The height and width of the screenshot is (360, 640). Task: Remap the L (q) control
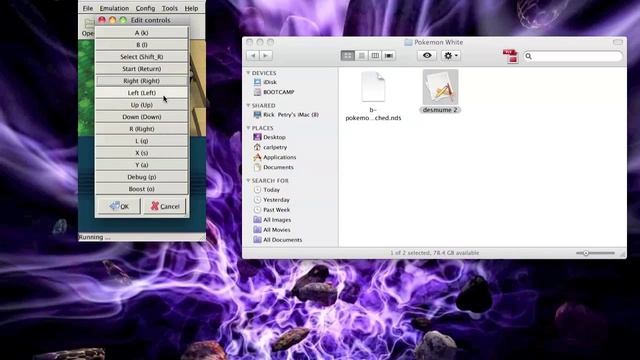pyautogui.click(x=142, y=141)
